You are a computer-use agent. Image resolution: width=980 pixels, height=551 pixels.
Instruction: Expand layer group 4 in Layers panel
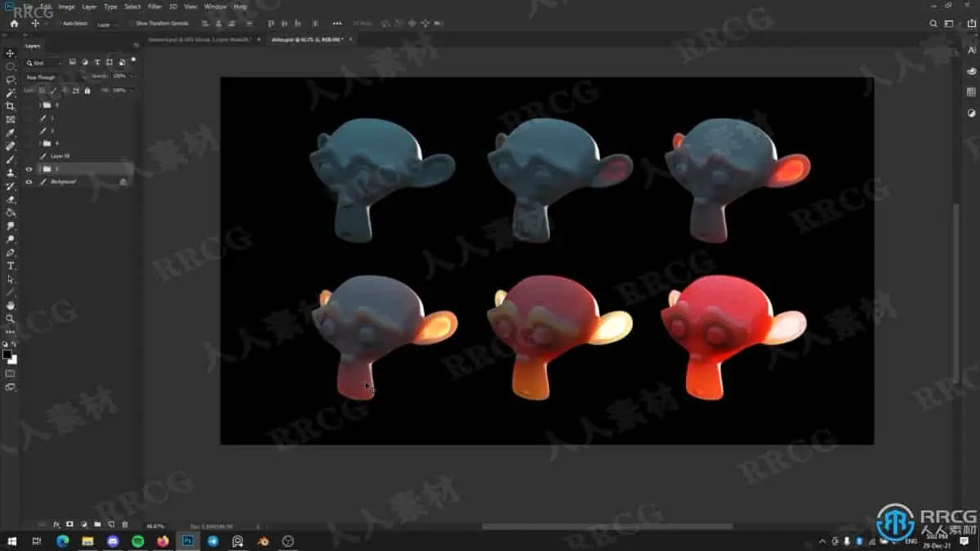pyautogui.click(x=38, y=143)
